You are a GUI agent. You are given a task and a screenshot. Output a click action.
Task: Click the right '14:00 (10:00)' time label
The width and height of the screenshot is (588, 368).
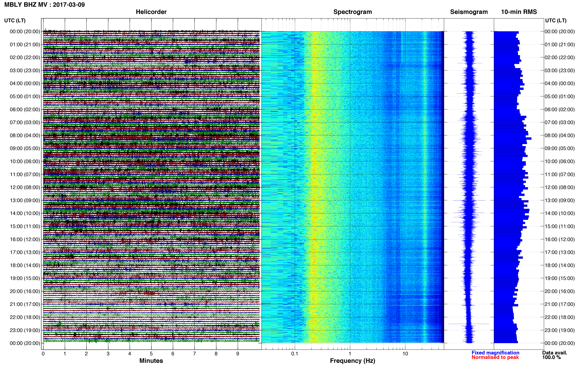(560, 213)
